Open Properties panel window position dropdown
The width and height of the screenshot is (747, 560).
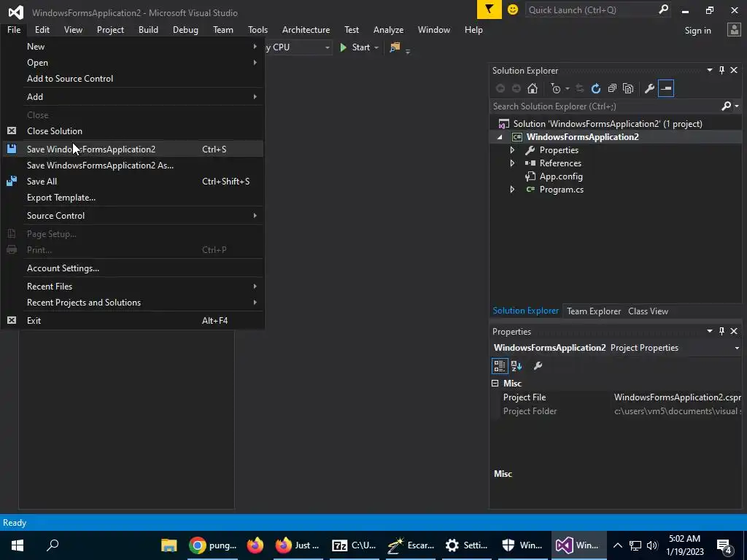pos(709,332)
